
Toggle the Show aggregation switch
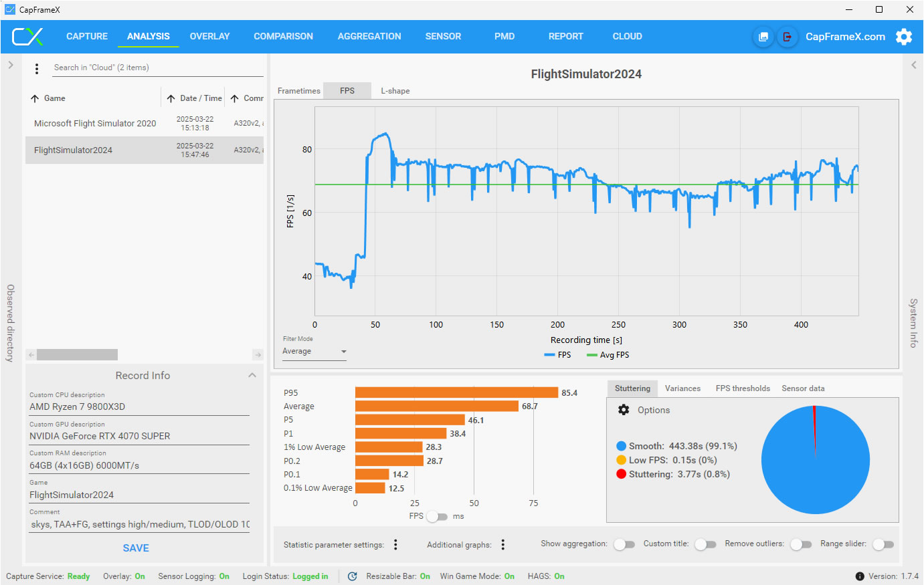pyautogui.click(x=624, y=544)
